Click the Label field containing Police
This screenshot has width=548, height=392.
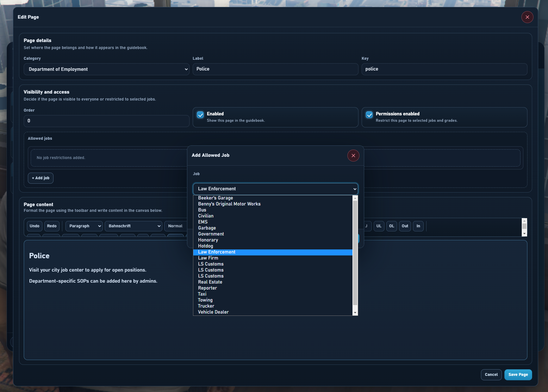click(276, 69)
